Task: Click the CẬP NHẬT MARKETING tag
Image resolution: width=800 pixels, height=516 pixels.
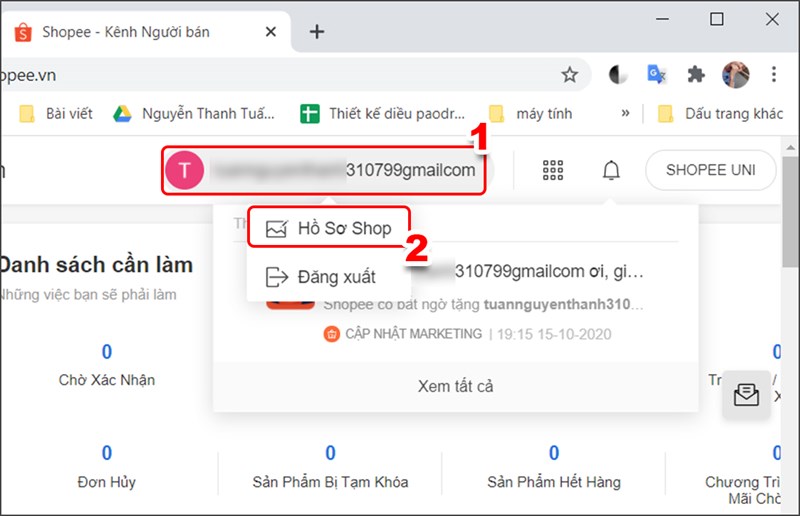Action: coord(413,334)
